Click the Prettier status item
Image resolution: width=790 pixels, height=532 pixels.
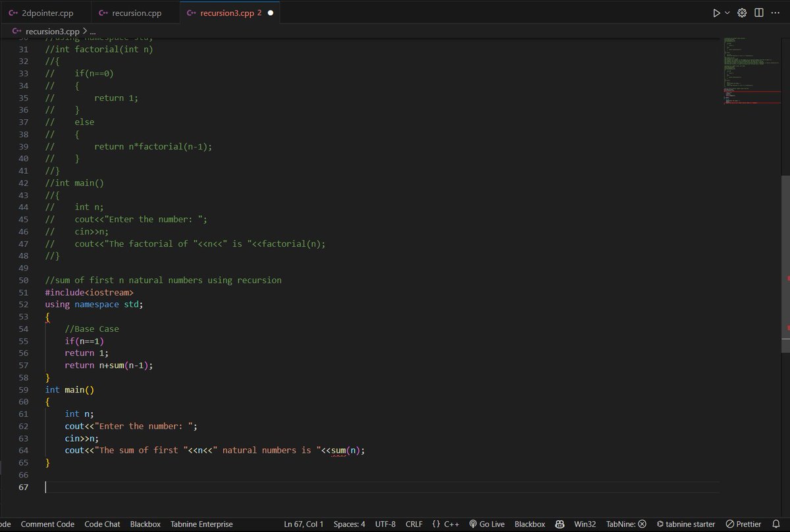(x=743, y=524)
